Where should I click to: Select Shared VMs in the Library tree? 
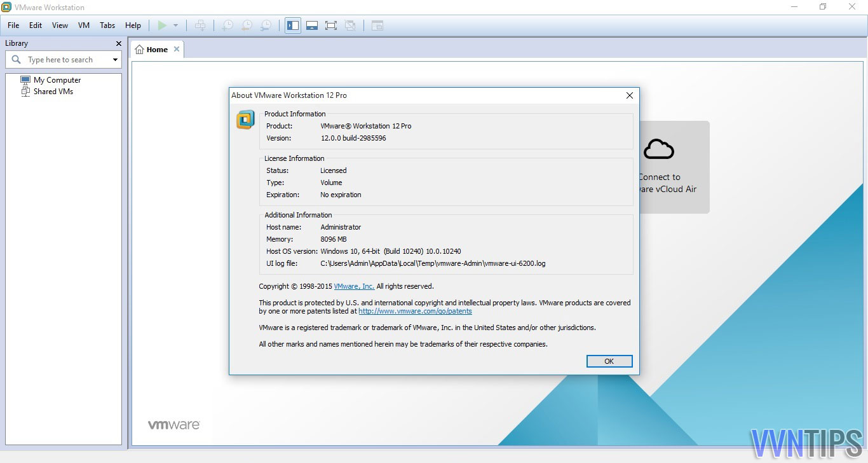[53, 92]
